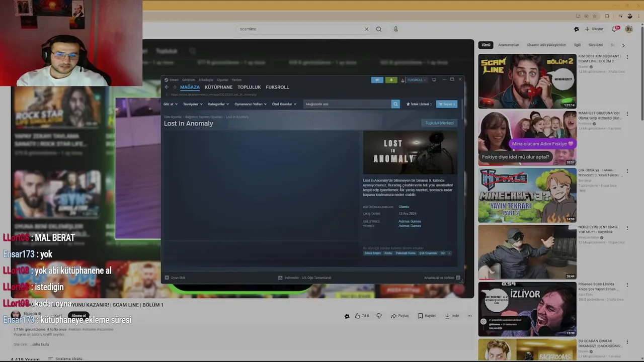Open the Oyunlar menu in Steam

pyautogui.click(x=222, y=80)
